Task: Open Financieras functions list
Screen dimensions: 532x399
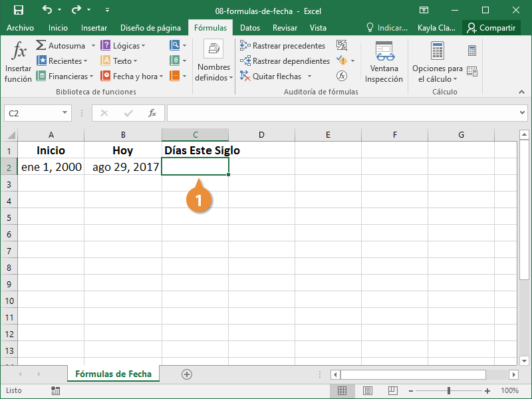Action: tap(65, 76)
